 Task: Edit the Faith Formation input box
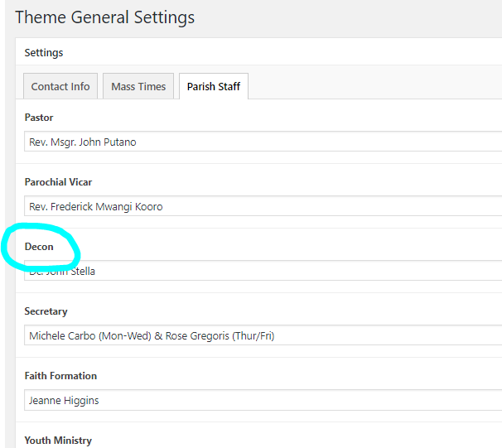[x=263, y=401]
